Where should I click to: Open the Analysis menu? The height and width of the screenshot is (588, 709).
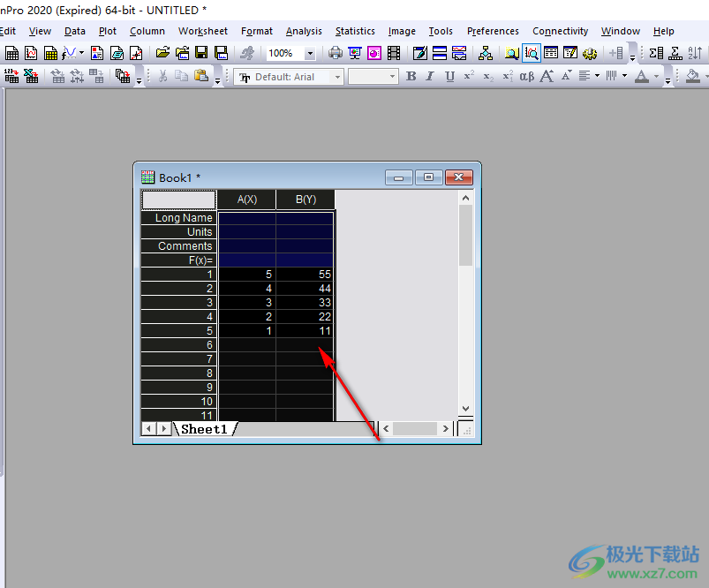304,31
